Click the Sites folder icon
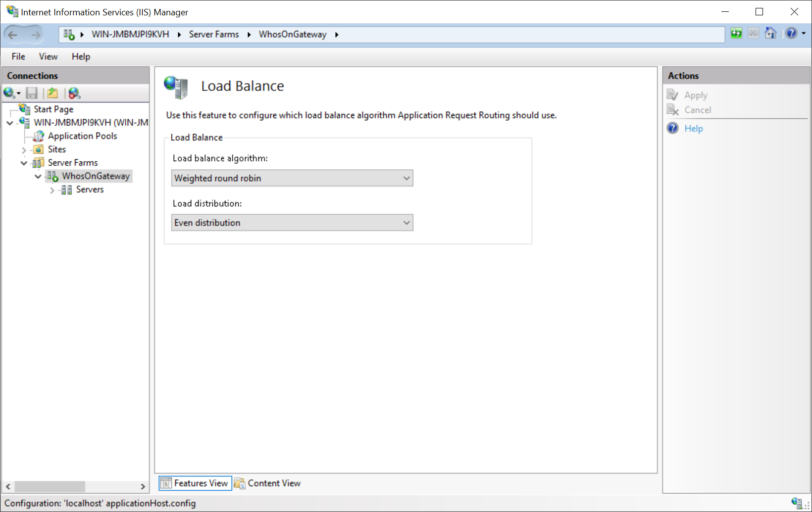The height and width of the screenshot is (512, 812). coord(38,149)
